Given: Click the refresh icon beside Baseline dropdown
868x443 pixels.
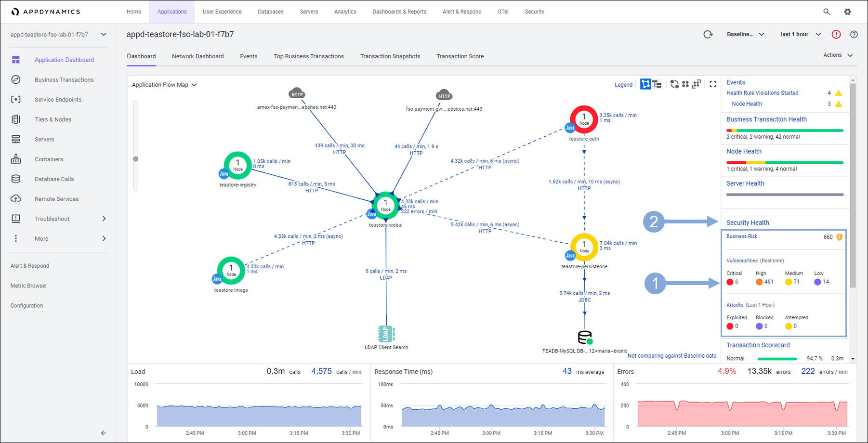Looking at the screenshot, I should click(x=708, y=34).
